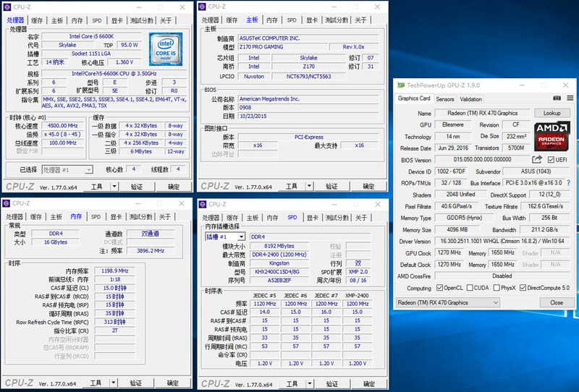Click the Driver Version field in GPU-Z
579x392 pixels.
[502, 241]
